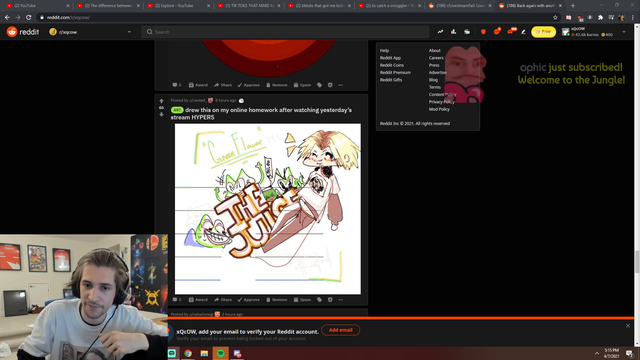Open the moderation shield icon in header
Viewport: 640px width, 360px height.
tap(483, 32)
